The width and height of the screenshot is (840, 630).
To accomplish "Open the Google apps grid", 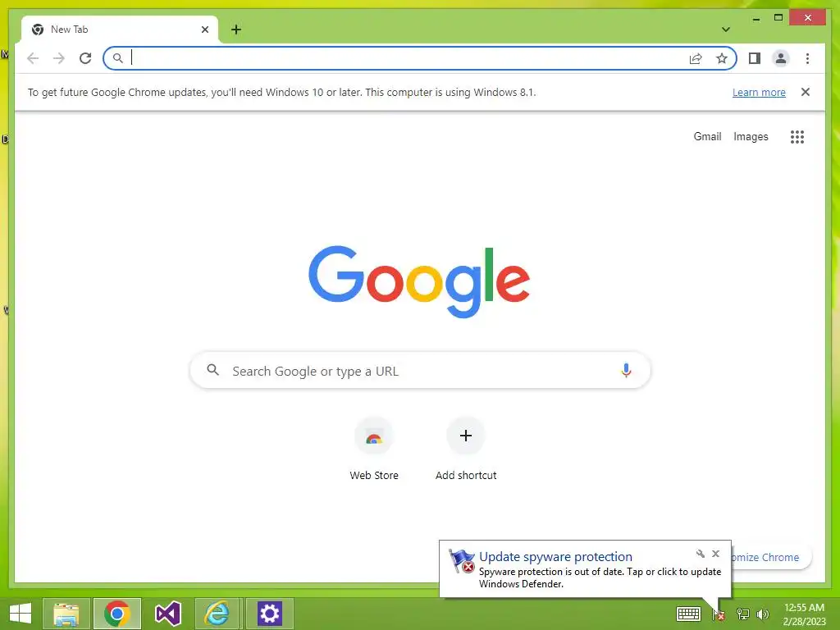I will coord(797,137).
